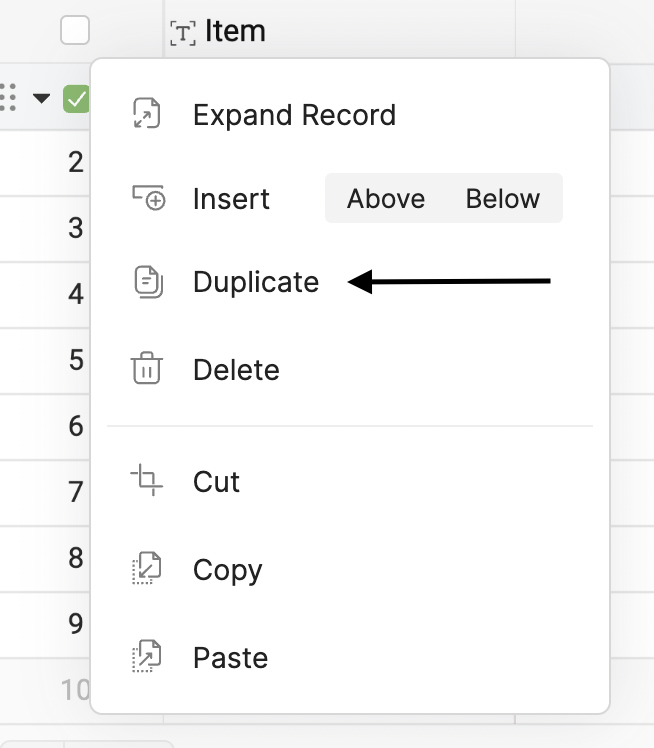Image resolution: width=654 pixels, height=748 pixels.
Task: Open the Item column header
Action: [x=235, y=32]
